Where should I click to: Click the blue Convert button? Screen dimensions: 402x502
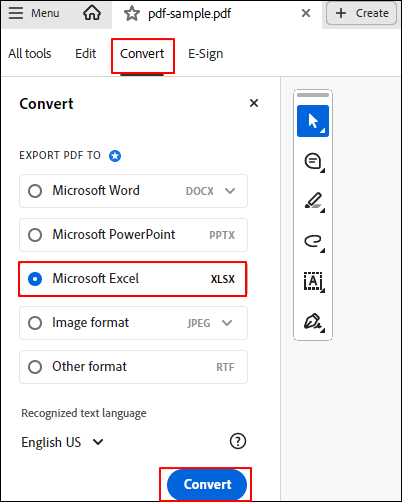tap(207, 484)
